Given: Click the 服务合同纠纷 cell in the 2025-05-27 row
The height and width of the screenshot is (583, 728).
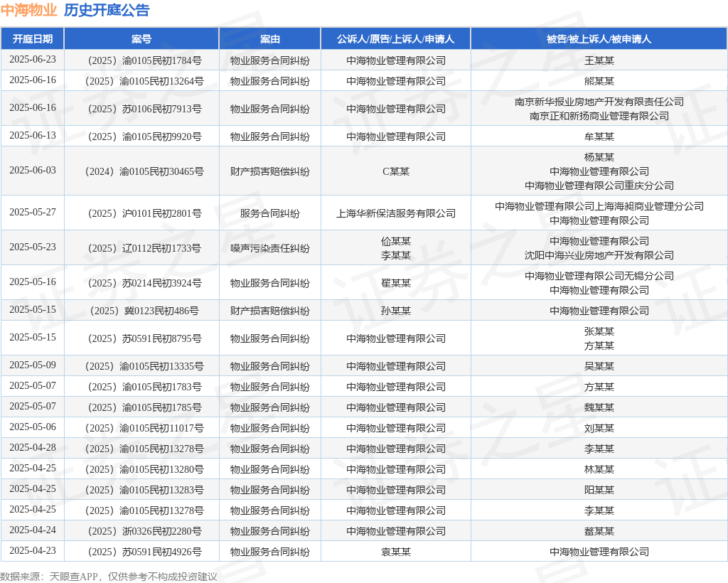Looking at the screenshot, I should (269, 213).
